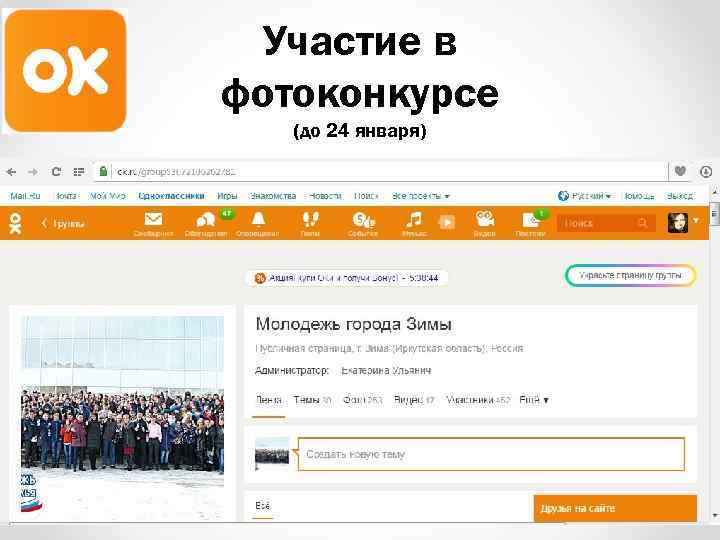Open Обсуждения chat bubbles icon
720x540 pixels.
(206, 224)
